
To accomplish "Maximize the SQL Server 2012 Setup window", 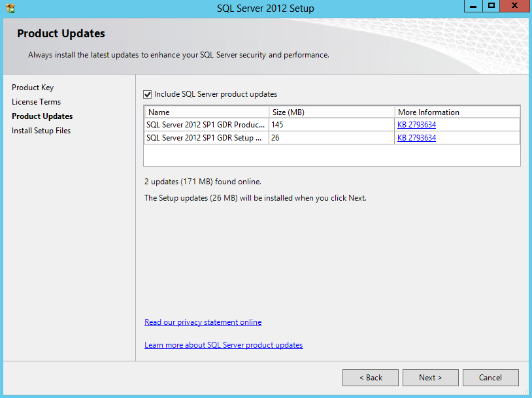I will [x=491, y=6].
